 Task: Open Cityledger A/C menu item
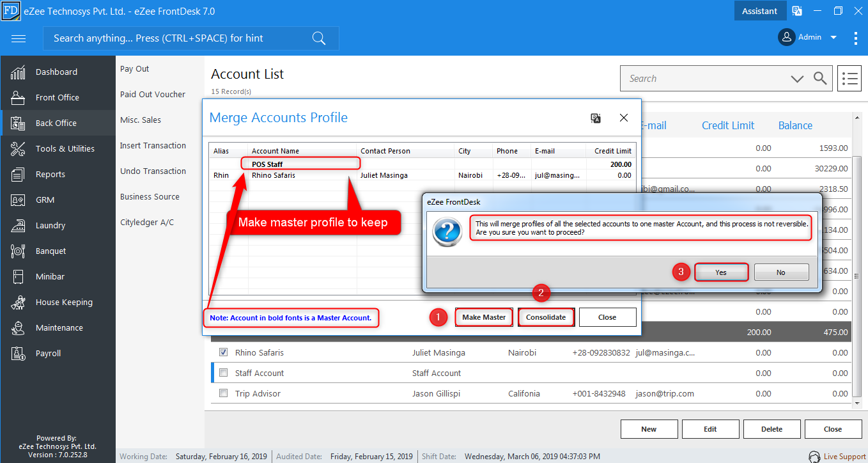(147, 223)
